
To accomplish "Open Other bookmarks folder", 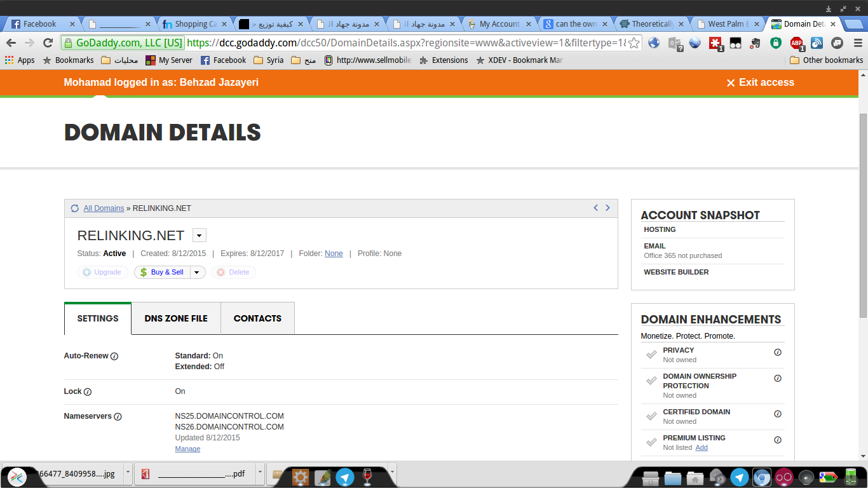I will click(x=826, y=60).
